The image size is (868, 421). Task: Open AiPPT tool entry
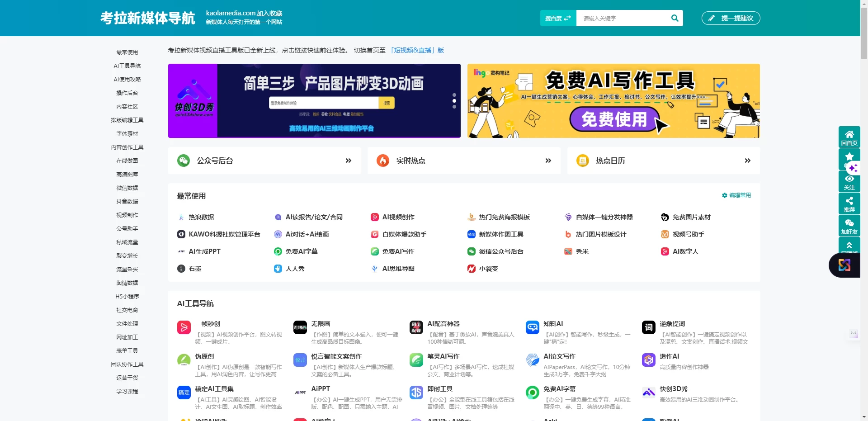coord(321,389)
